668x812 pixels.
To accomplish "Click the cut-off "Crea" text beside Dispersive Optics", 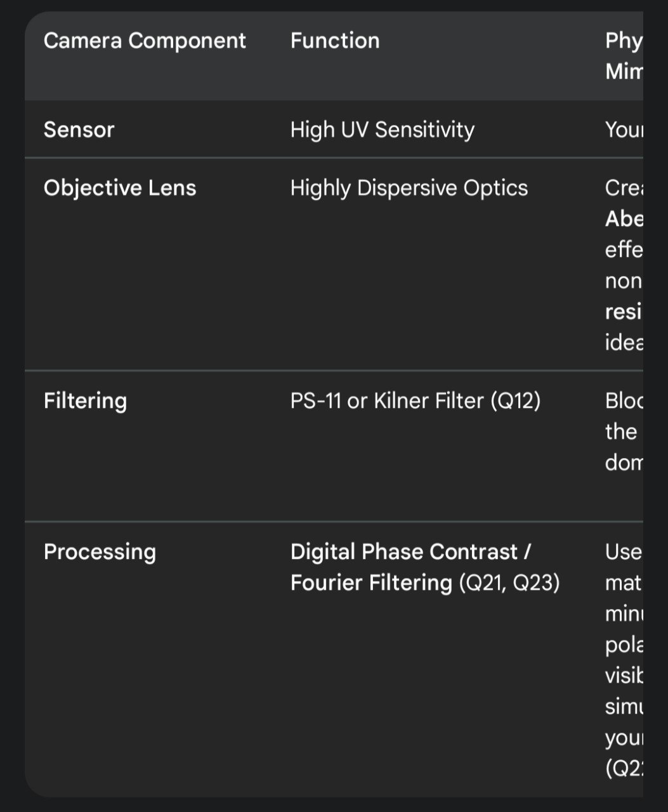I will click(x=624, y=188).
